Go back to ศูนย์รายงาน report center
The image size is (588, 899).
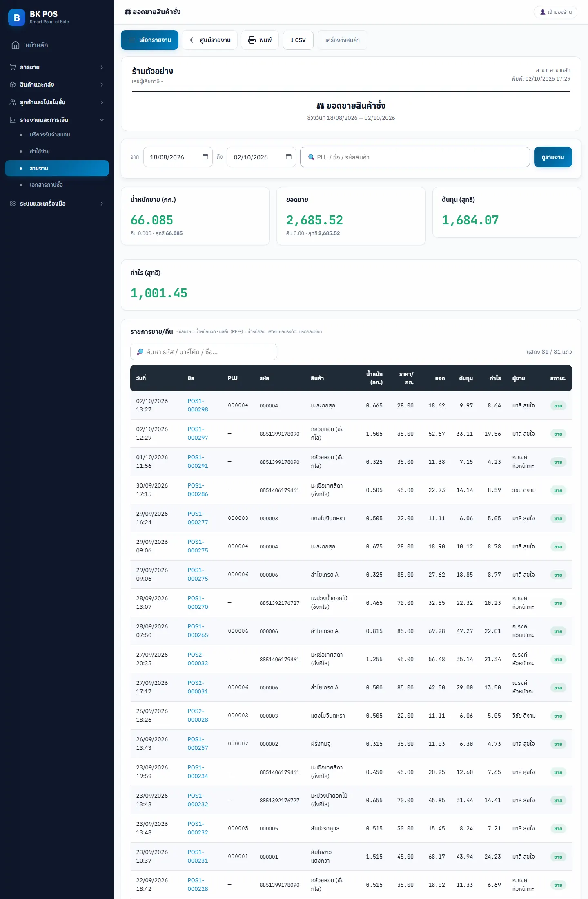click(x=209, y=40)
